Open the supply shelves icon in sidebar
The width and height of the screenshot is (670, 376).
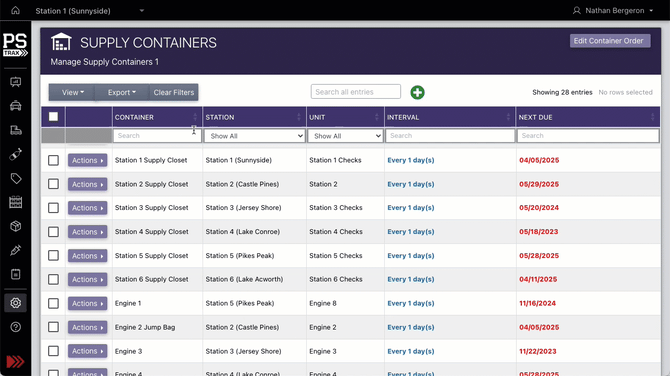(x=15, y=202)
